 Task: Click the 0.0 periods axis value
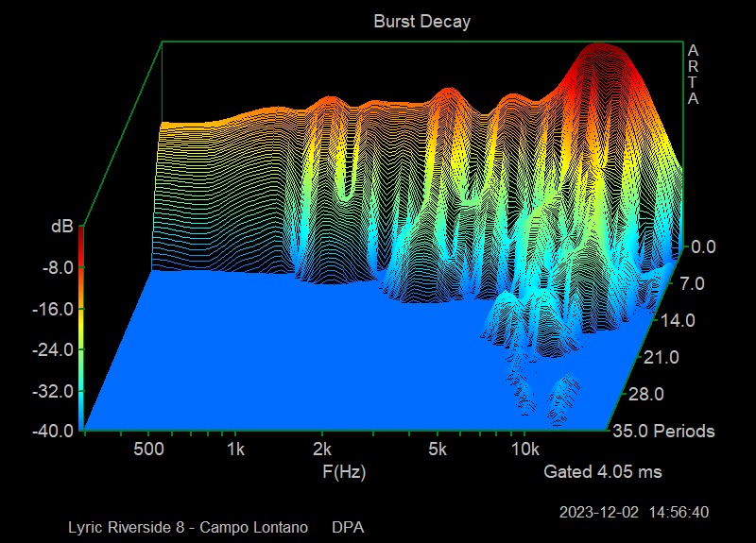(703, 246)
